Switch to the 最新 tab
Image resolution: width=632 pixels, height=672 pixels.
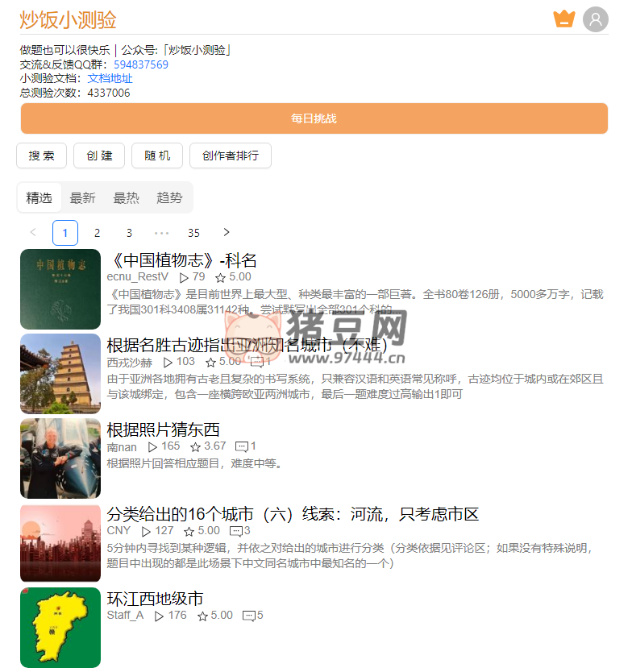point(82,197)
